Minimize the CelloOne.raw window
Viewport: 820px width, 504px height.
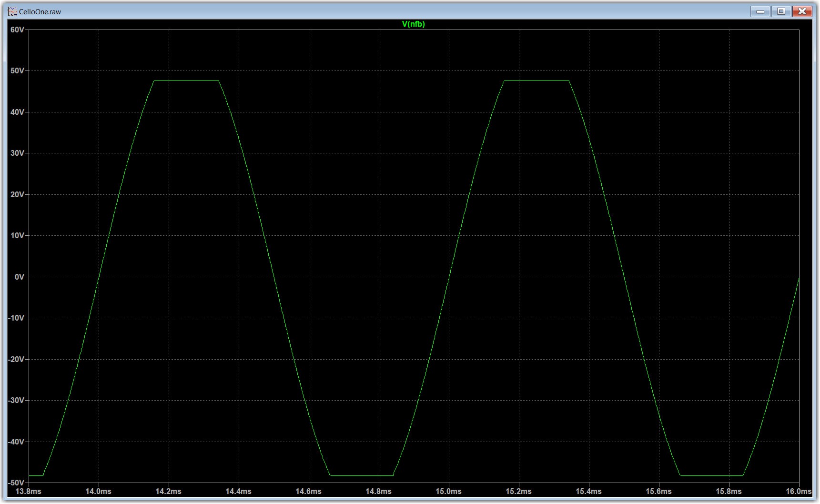760,11
